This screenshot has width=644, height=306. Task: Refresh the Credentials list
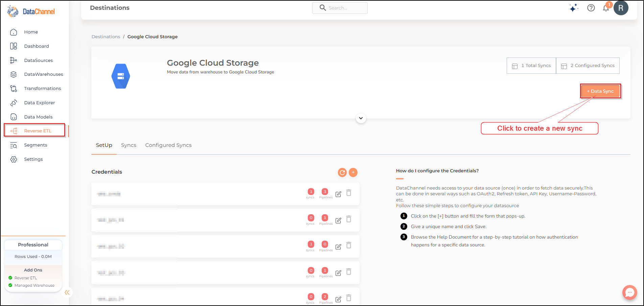click(x=342, y=173)
